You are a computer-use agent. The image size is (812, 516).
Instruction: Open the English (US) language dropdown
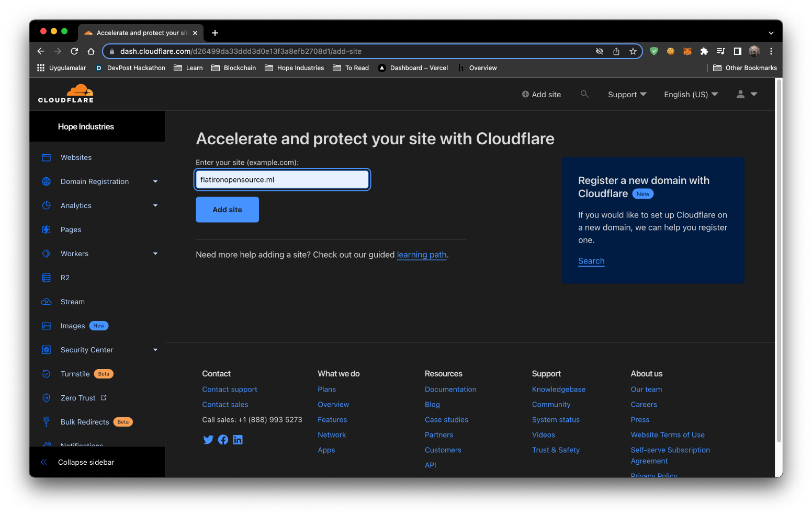690,94
